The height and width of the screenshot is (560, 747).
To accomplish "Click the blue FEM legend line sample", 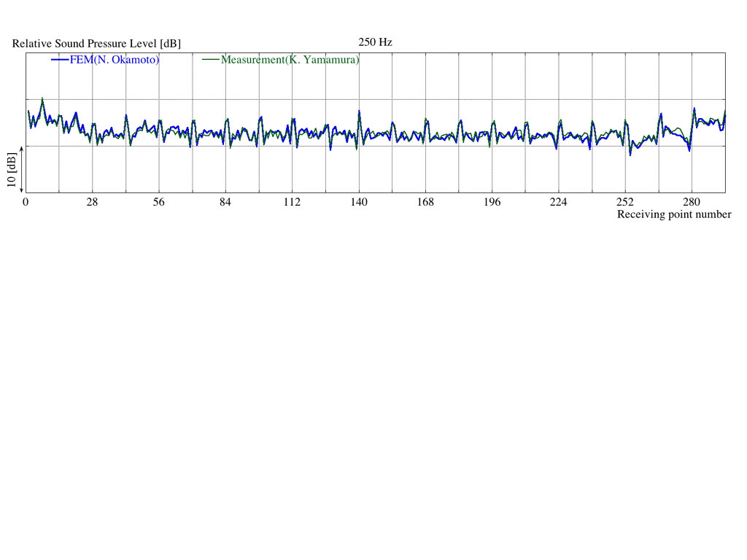I will pos(60,61).
